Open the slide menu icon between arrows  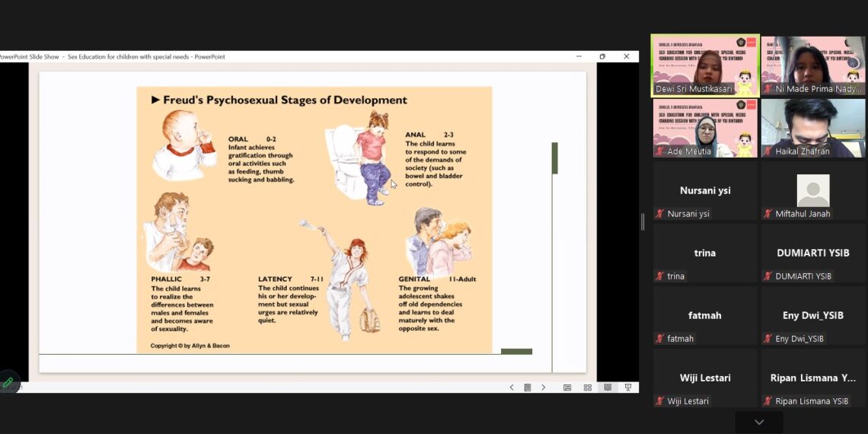point(527,388)
